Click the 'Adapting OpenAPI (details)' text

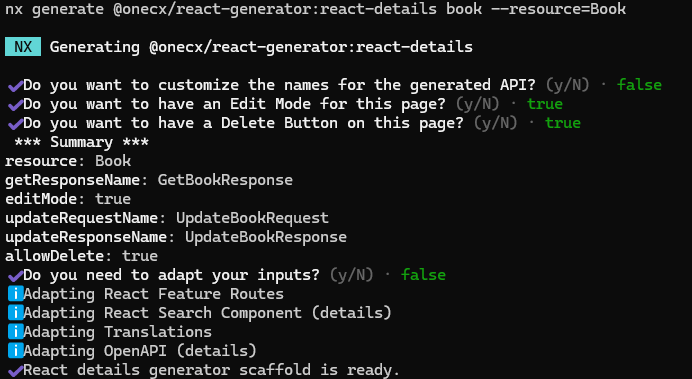pyautogui.click(x=140, y=351)
